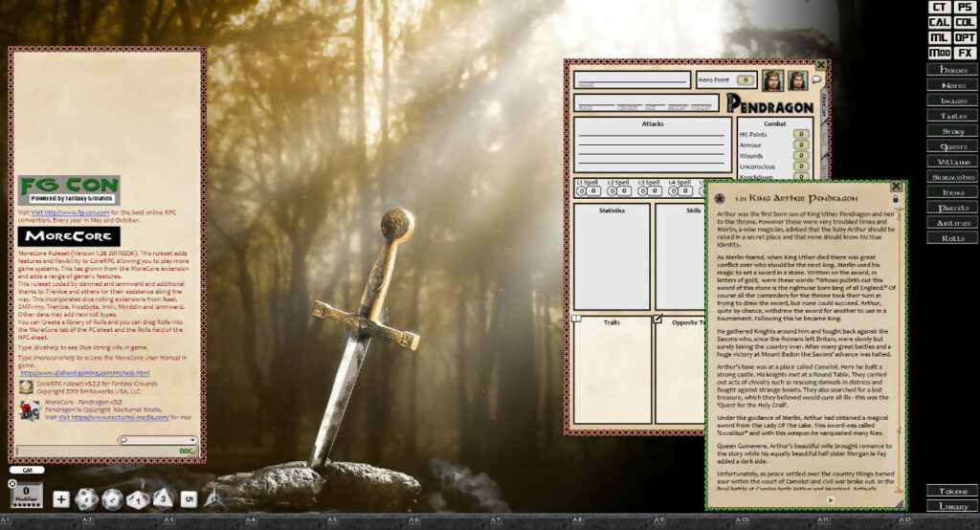The height and width of the screenshot is (530, 980).
Task: Pick the d10 die in dice tray
Action: 138,499
